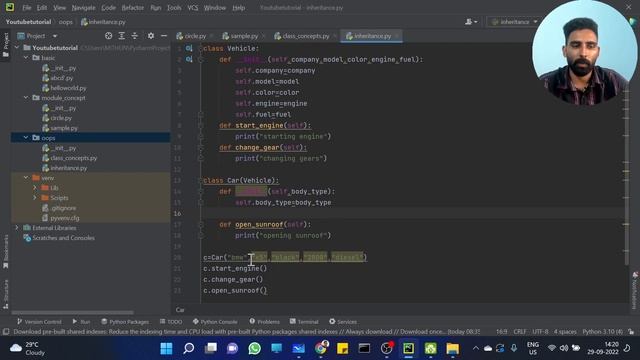The height and width of the screenshot is (360, 640).
Task: Click the volume icon in system tray
Action: tap(564, 348)
